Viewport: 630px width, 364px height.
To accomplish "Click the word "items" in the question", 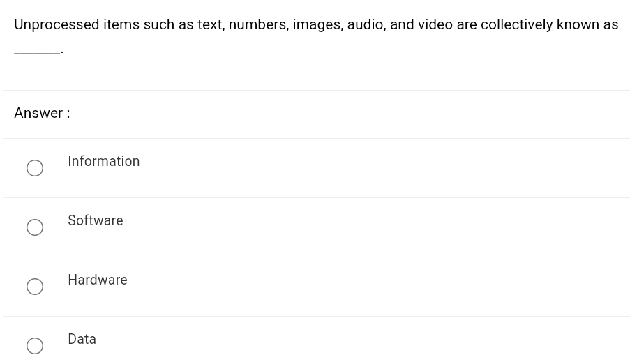I will point(121,24).
